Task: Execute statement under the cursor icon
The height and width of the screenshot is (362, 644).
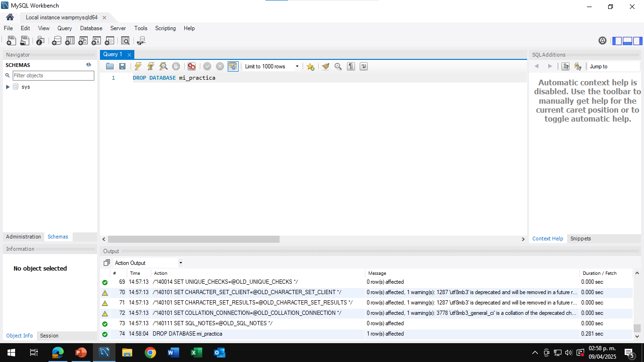Action: pos(150,66)
